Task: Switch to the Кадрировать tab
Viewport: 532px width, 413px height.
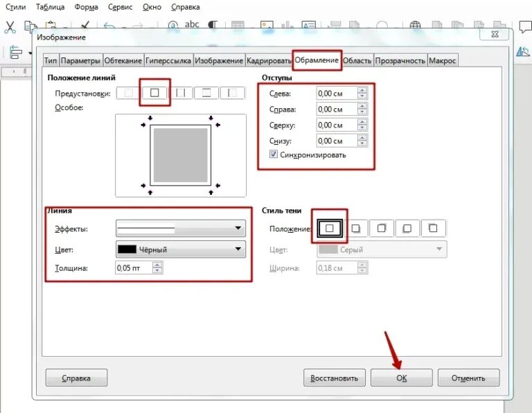Action: (x=269, y=60)
